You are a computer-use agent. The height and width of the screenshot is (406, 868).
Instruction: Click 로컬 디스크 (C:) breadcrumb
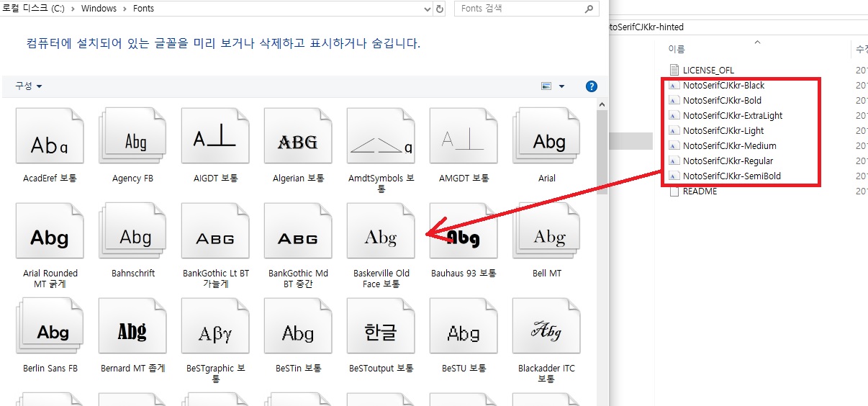[x=35, y=9]
